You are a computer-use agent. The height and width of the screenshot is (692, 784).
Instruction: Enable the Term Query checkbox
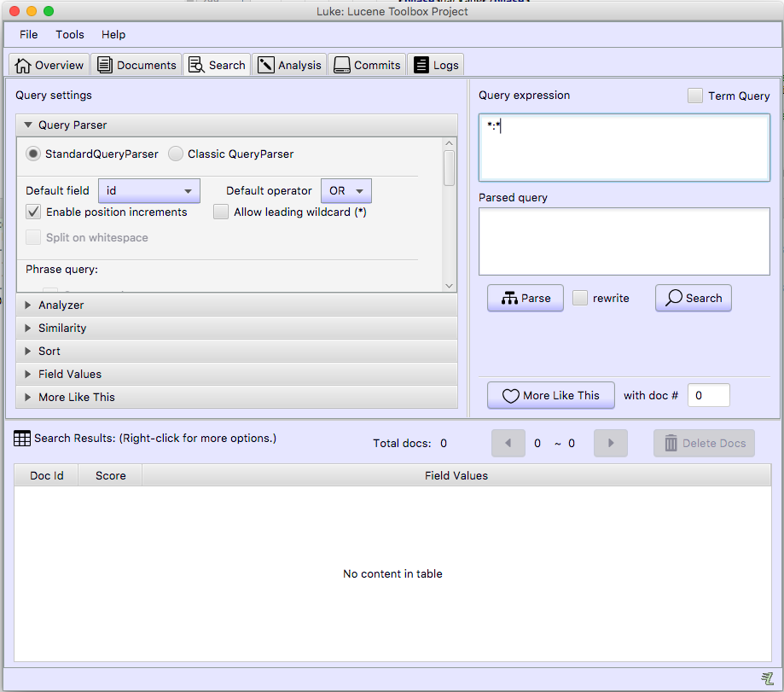point(695,96)
